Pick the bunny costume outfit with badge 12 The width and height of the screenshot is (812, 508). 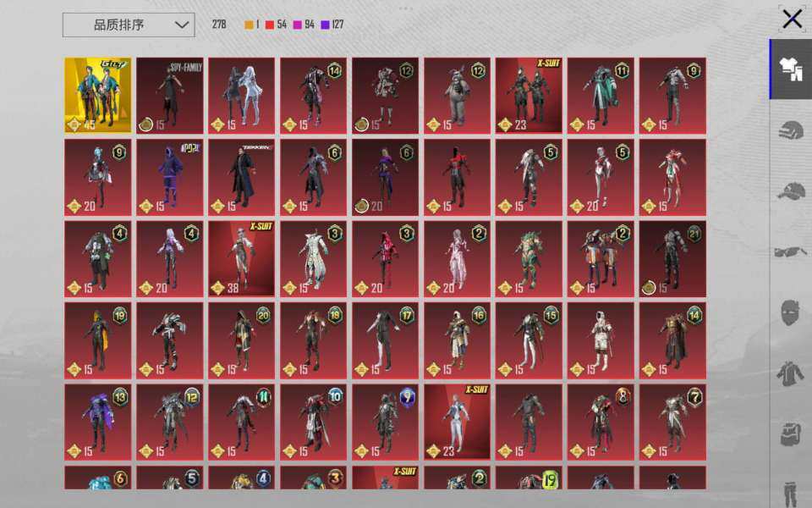(x=458, y=96)
